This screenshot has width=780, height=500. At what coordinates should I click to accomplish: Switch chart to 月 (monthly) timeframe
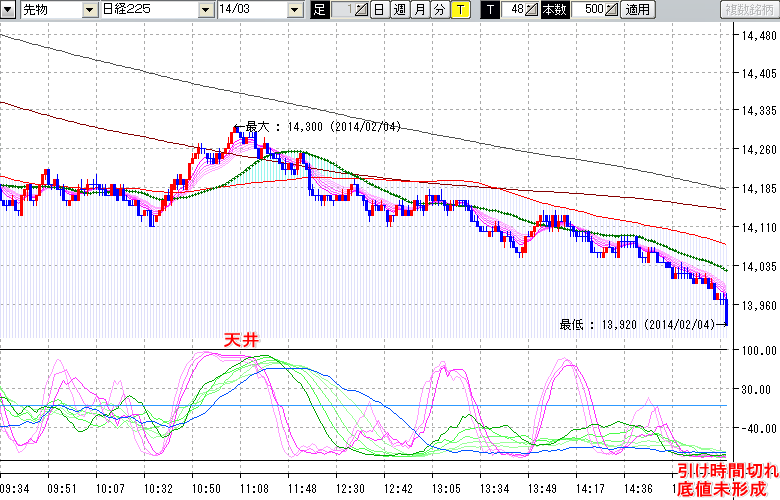tap(419, 10)
